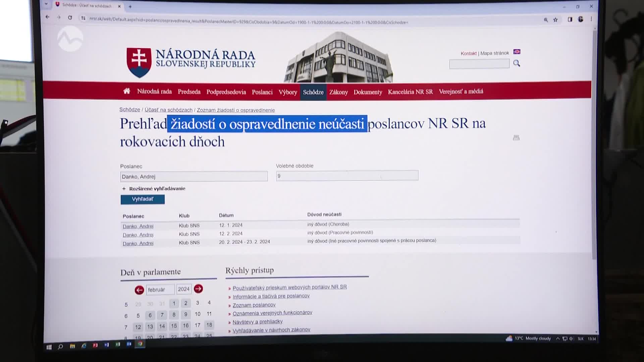Open the Windows Start menu

pos(49,347)
